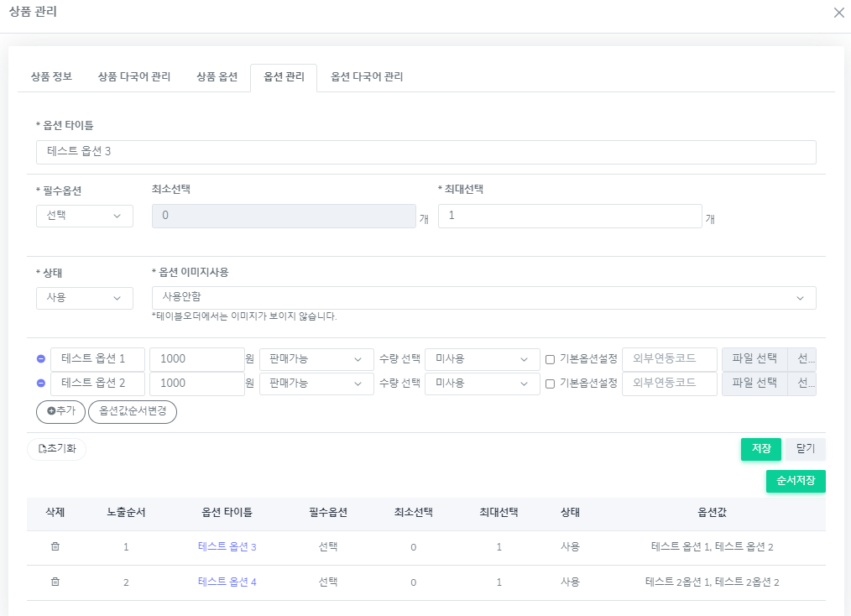Open the 필수옵션 dropdown
Screen dimensions: 851x616
pos(84,216)
